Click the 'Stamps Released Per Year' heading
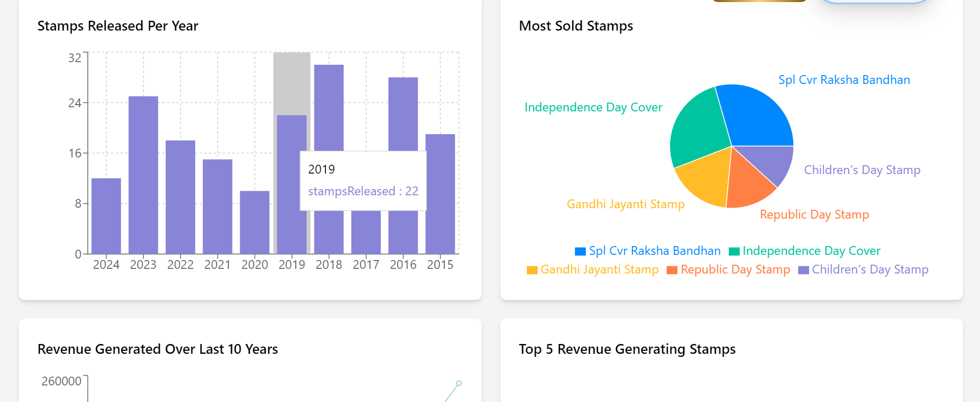This screenshot has height=402, width=980. pyautogui.click(x=118, y=26)
